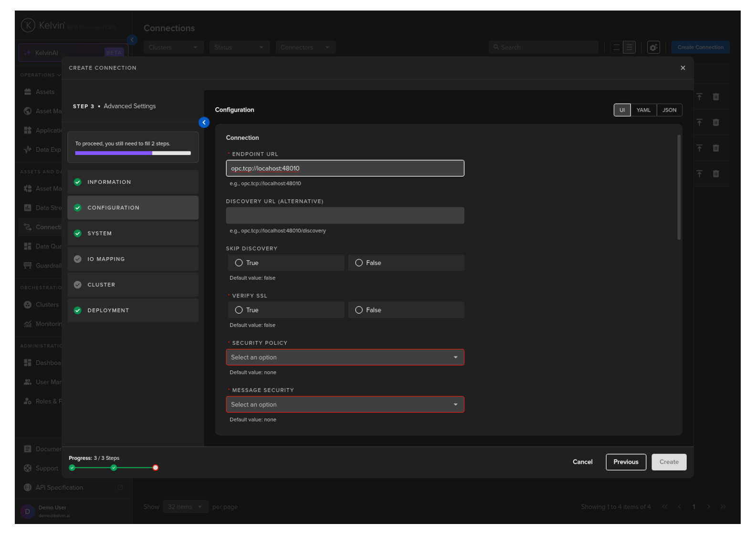Click green checkmark icon beside Information step

(x=78, y=182)
